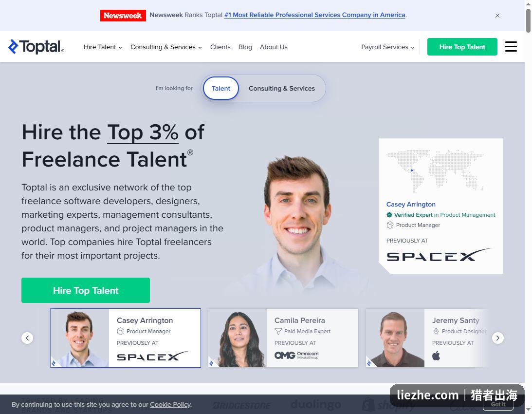Switch to Consulting & Services toggle option
532x414 pixels.
point(282,88)
